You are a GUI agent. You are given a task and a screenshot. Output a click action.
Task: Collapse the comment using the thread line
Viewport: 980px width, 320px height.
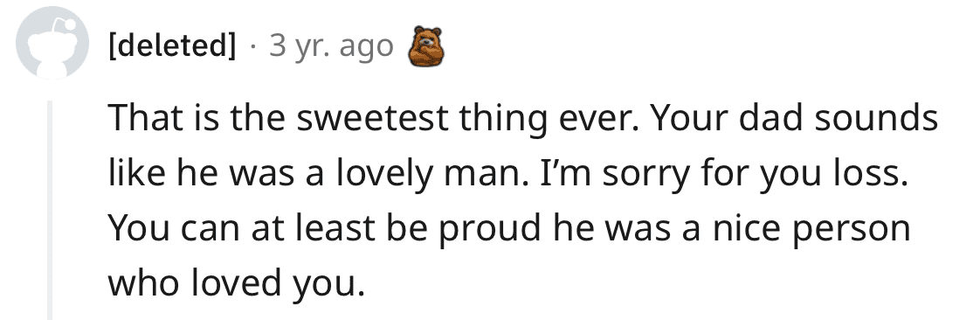(50, 210)
